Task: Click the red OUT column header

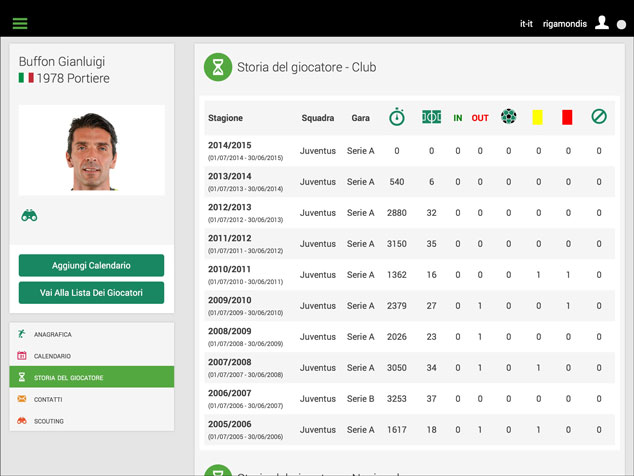Action: pos(480,118)
